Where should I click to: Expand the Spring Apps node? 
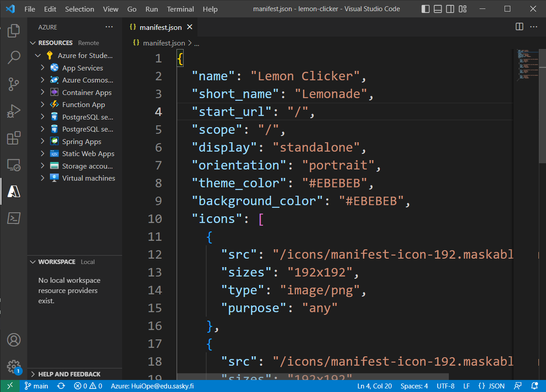tap(42, 141)
